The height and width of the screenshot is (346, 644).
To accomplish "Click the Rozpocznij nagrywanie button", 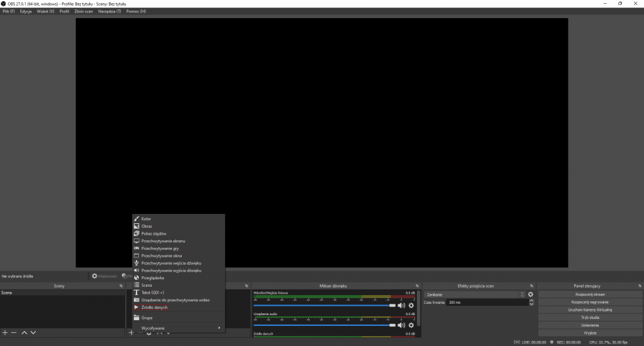I will 590,302.
